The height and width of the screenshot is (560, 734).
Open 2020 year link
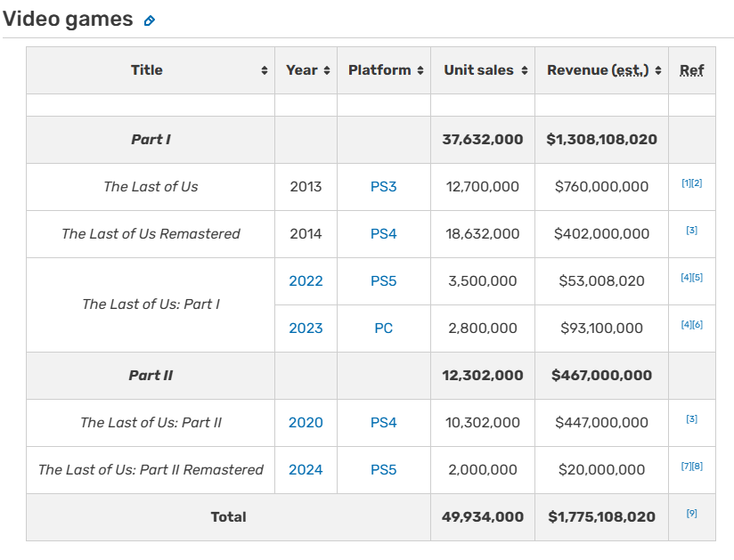point(306,423)
